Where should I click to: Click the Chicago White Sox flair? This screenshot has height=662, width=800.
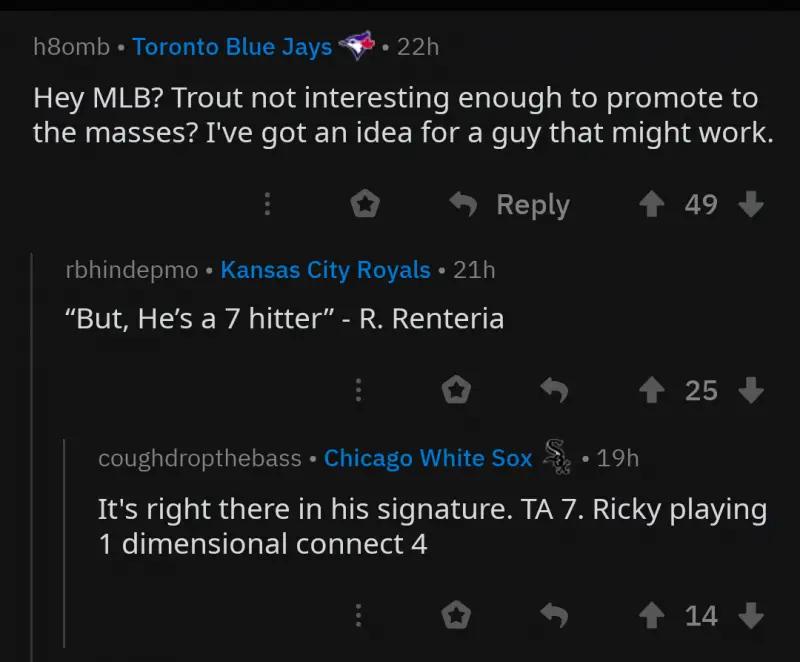pos(428,458)
